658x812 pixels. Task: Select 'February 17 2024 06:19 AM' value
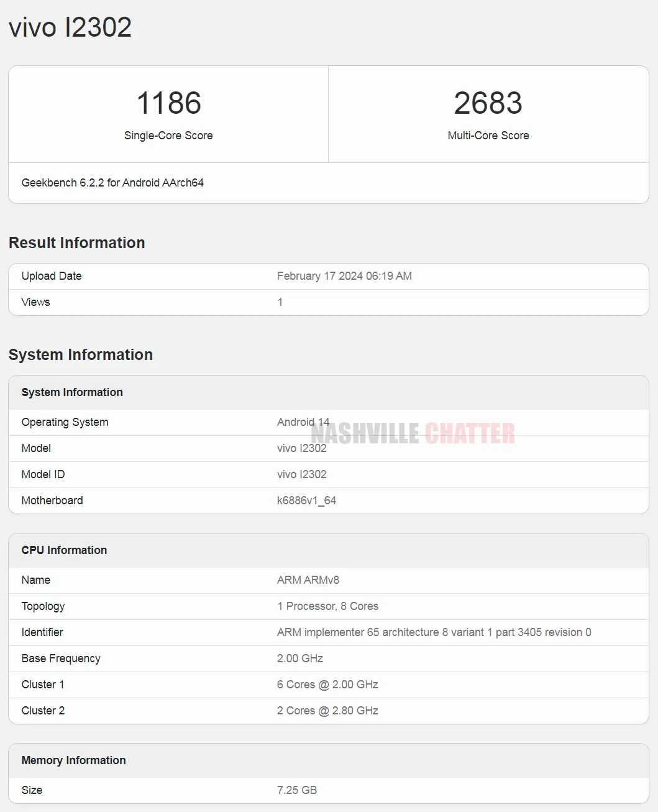click(x=344, y=276)
